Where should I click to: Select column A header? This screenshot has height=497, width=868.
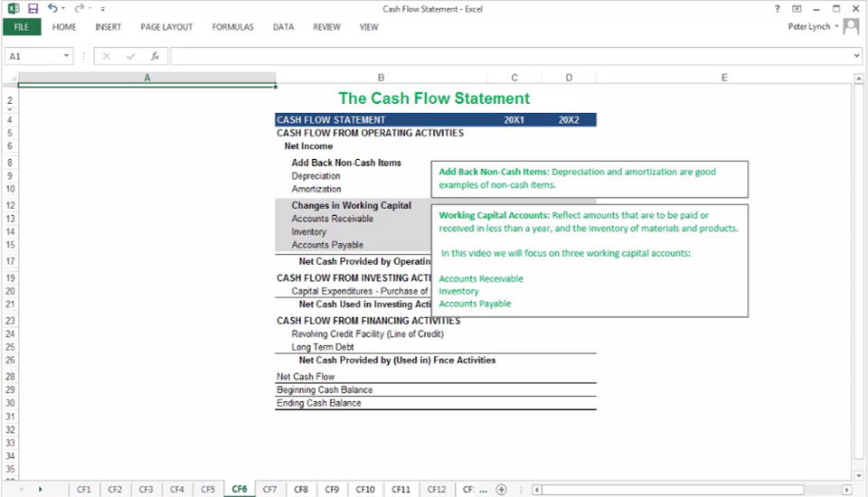147,78
